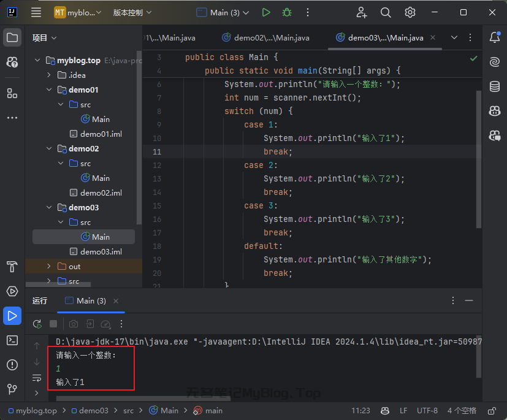This screenshot has width=507, height=420.
Task: Open run toolbar more options
Action: tap(121, 324)
